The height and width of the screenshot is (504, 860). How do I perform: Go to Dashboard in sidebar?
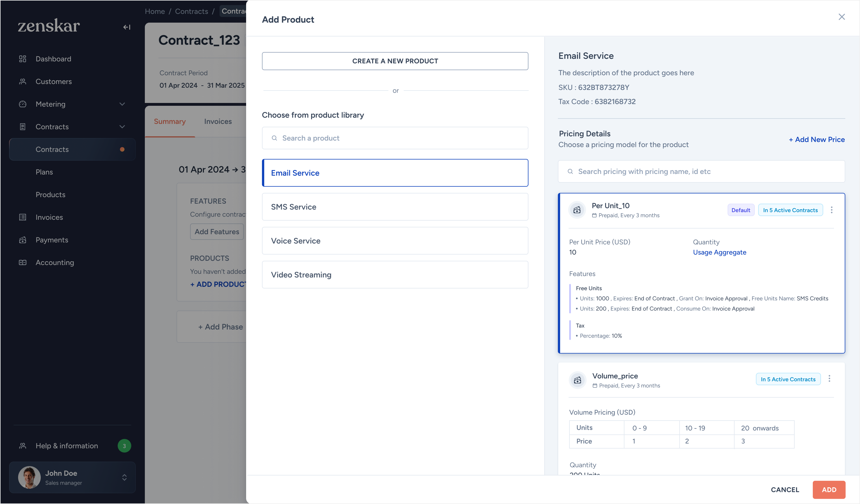click(x=53, y=59)
